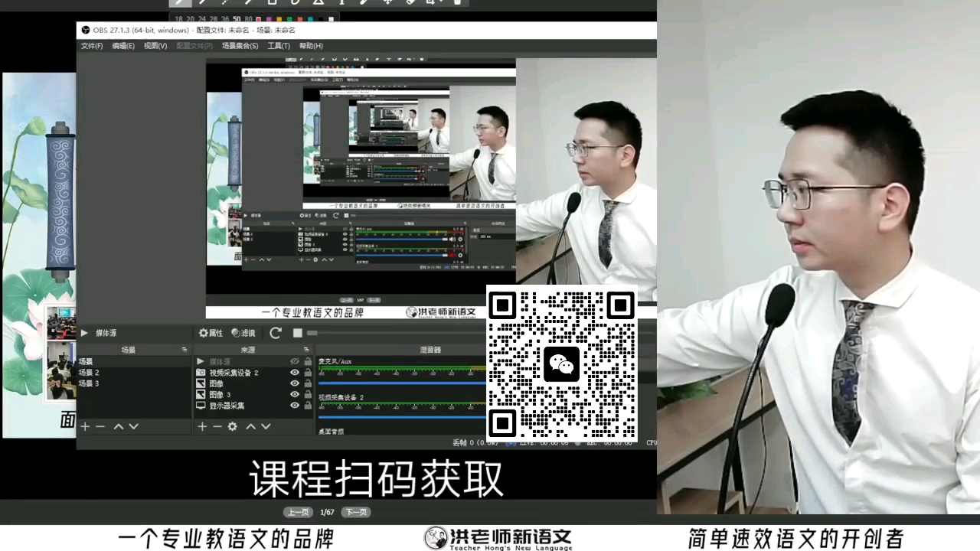The height and width of the screenshot is (551, 980).
Task: Go to previous page with 上一页
Action: 299,512
